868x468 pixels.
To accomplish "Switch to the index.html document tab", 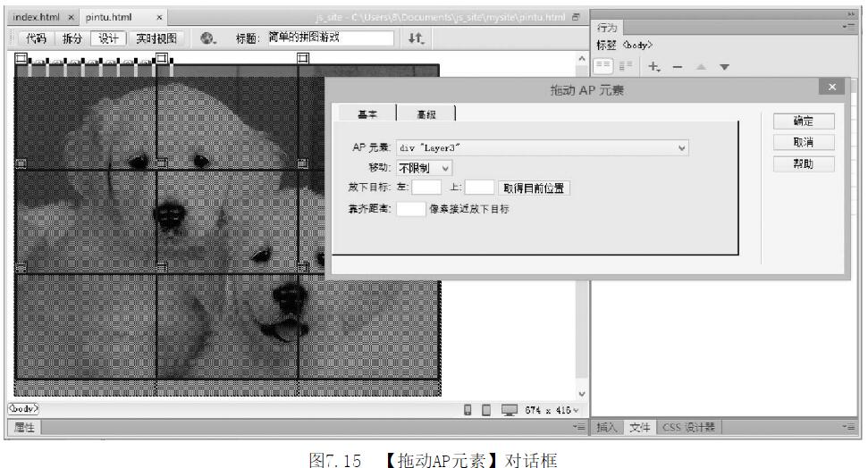I will (35, 17).
